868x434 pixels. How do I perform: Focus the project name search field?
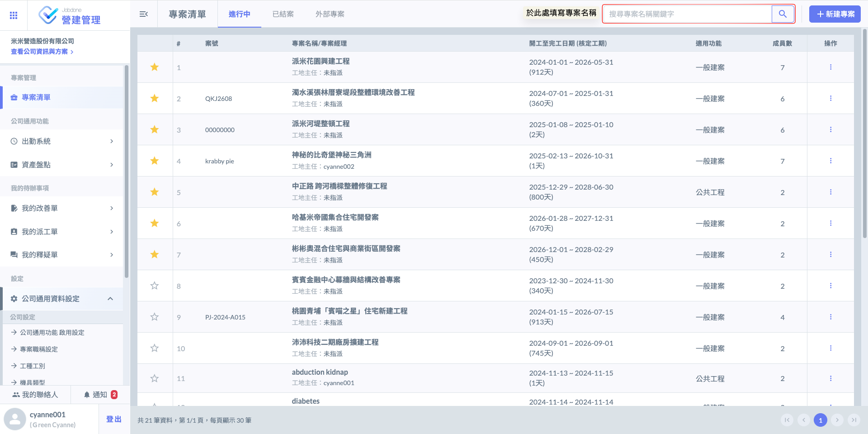pyautogui.click(x=687, y=14)
